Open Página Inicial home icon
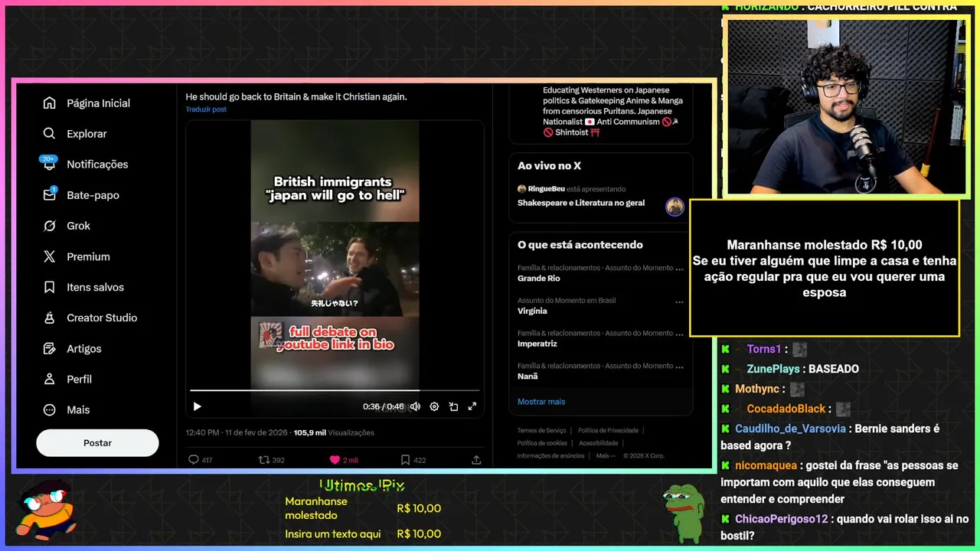This screenshot has height=551, width=980. click(x=50, y=103)
